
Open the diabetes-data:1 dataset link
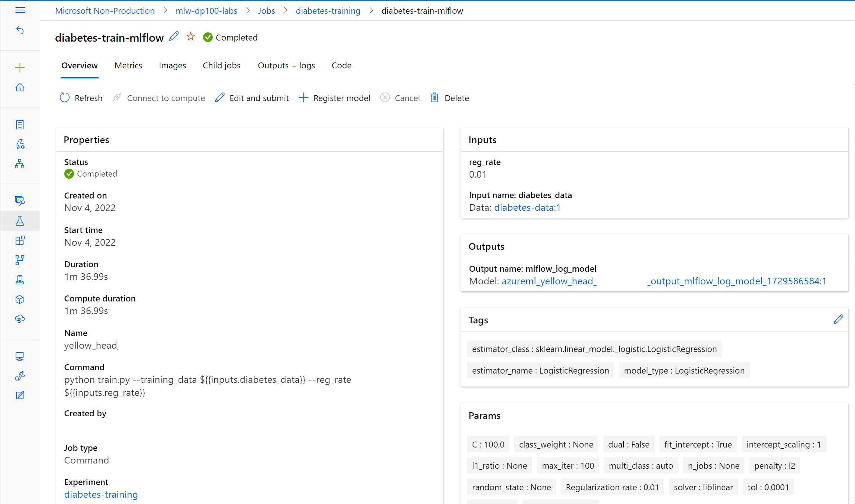(x=526, y=207)
